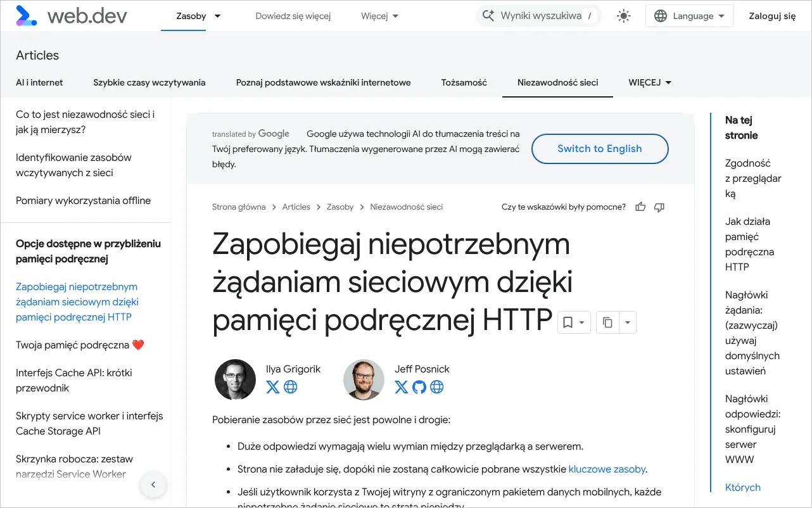The height and width of the screenshot is (508, 812).
Task: Select the Niezawodność sieci tab
Action: coord(558,82)
